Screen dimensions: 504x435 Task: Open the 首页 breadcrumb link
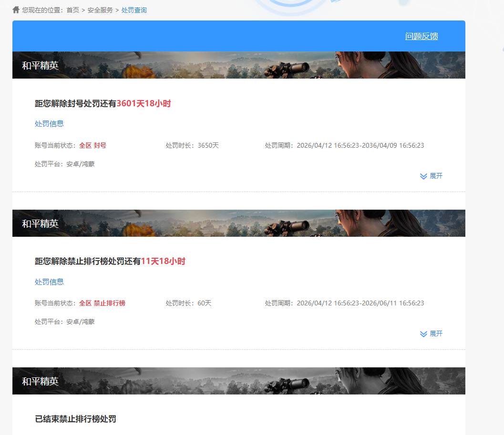pyautogui.click(x=72, y=10)
